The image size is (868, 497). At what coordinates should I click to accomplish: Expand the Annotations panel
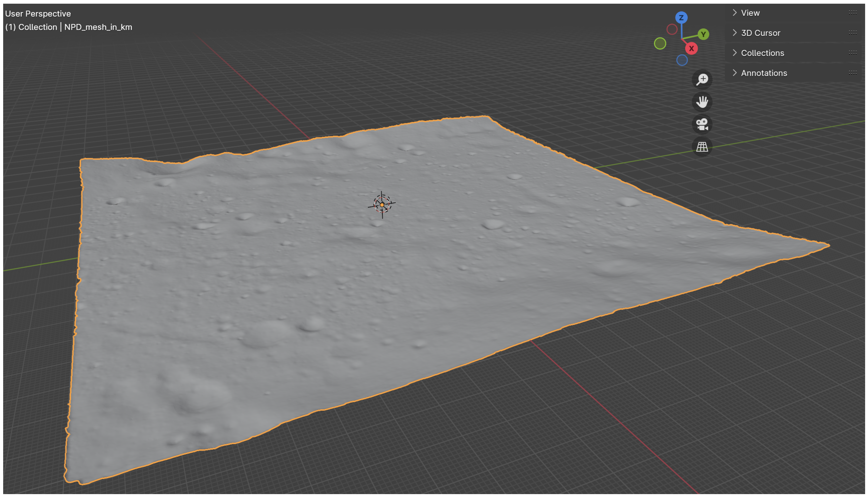tap(764, 73)
